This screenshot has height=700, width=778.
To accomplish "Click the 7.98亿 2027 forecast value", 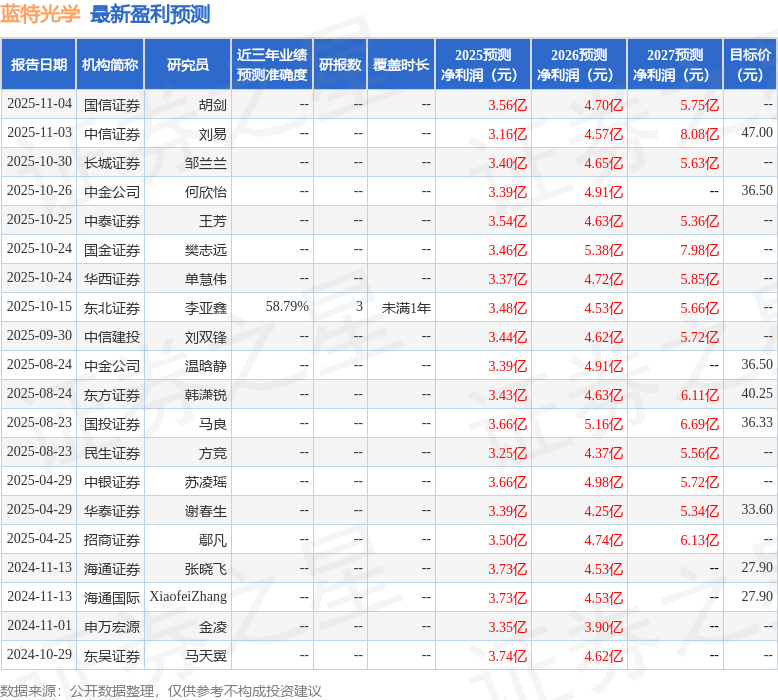I will 700,250.
